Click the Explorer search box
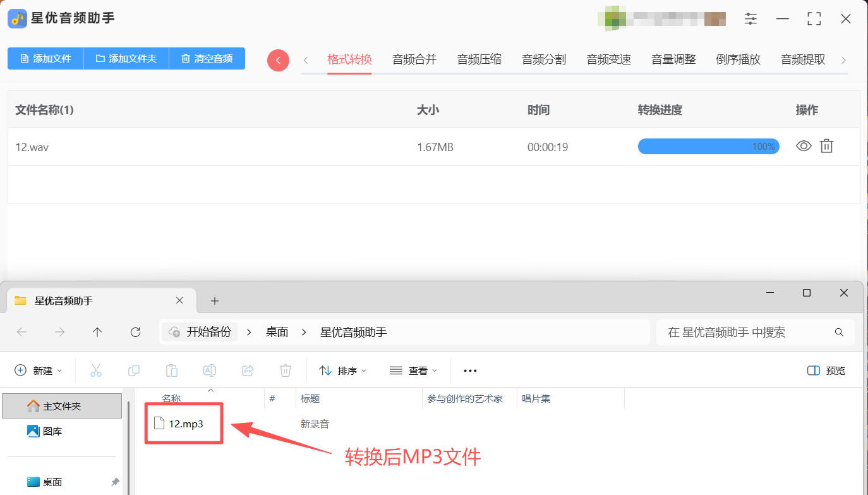 pos(756,332)
